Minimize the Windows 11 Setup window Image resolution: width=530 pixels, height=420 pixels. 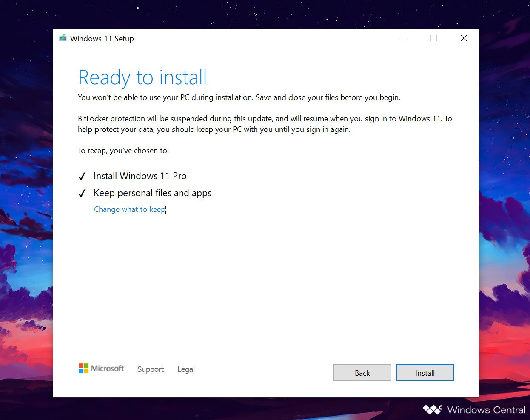click(404, 38)
